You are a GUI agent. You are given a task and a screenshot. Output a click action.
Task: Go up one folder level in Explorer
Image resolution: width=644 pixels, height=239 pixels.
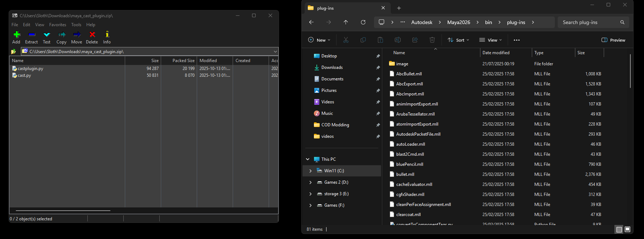(346, 22)
